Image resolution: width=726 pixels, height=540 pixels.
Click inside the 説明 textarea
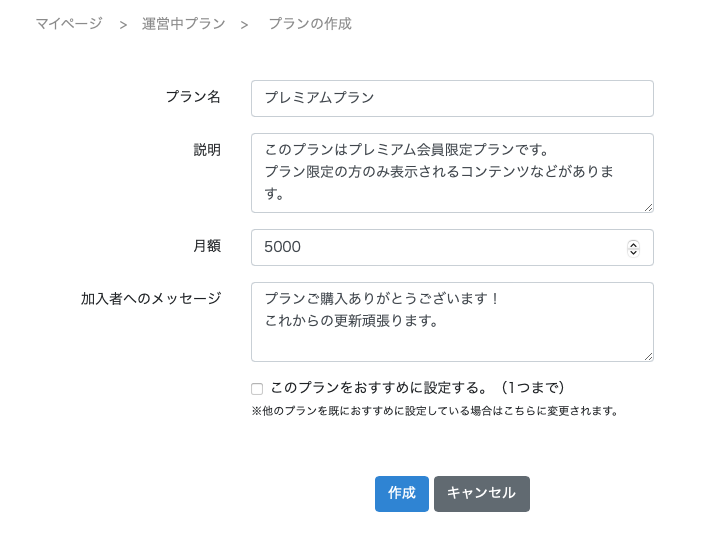(x=452, y=172)
